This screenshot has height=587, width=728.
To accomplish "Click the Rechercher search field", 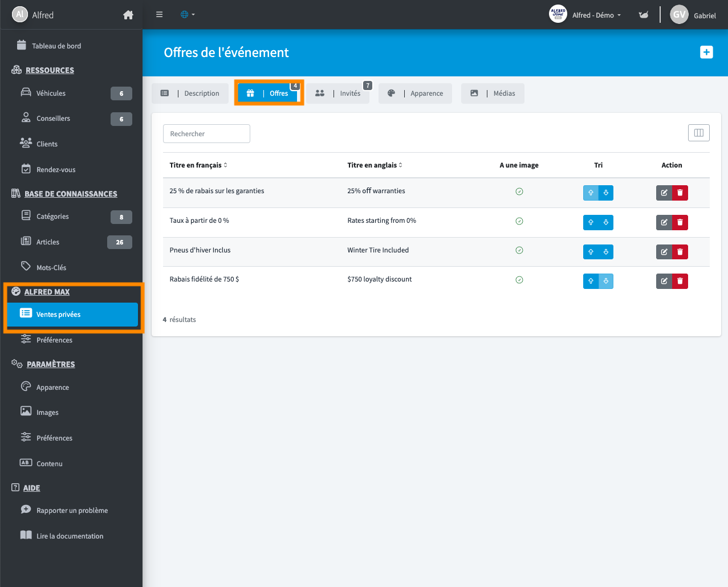I will [x=206, y=134].
